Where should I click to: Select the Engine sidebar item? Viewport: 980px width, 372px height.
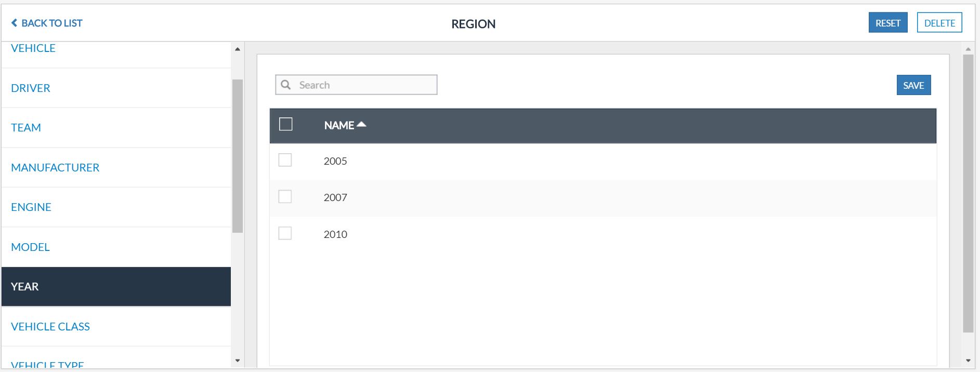tap(31, 207)
